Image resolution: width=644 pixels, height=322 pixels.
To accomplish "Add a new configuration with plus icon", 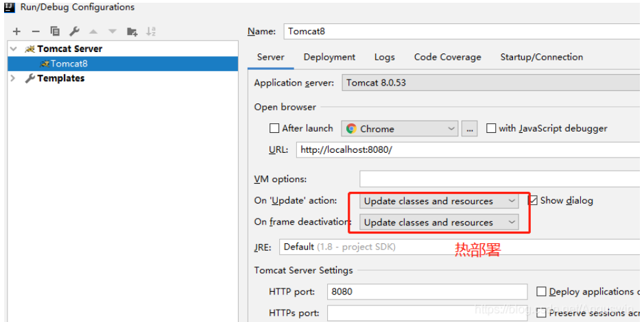I will pos(16,32).
